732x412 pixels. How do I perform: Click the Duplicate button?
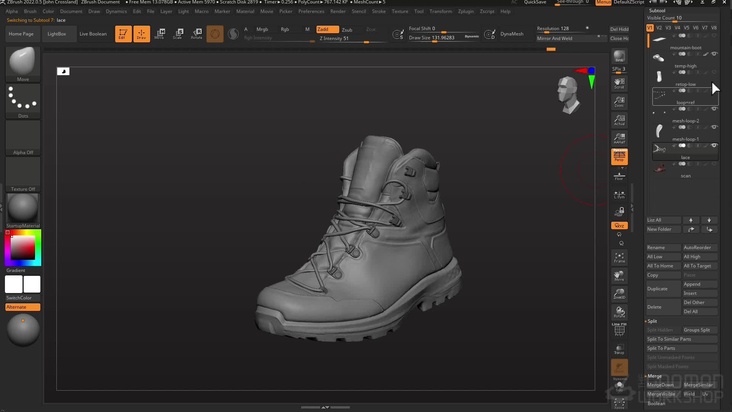click(x=657, y=288)
